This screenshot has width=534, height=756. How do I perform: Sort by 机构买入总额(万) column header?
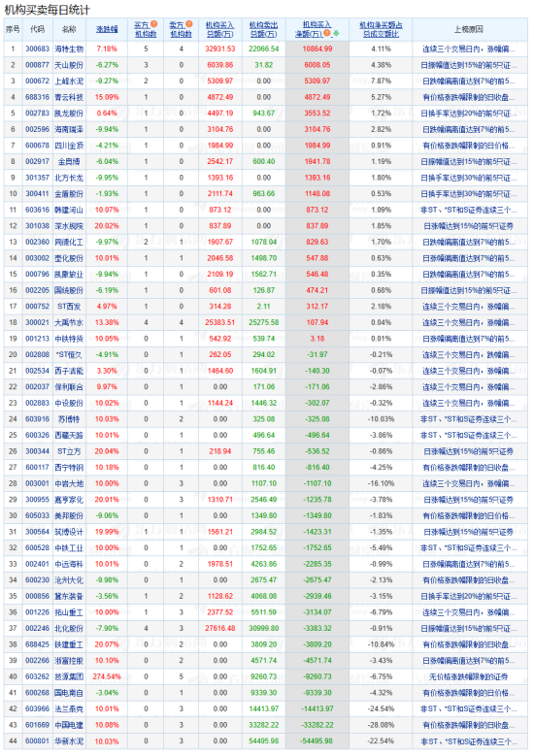(x=219, y=29)
